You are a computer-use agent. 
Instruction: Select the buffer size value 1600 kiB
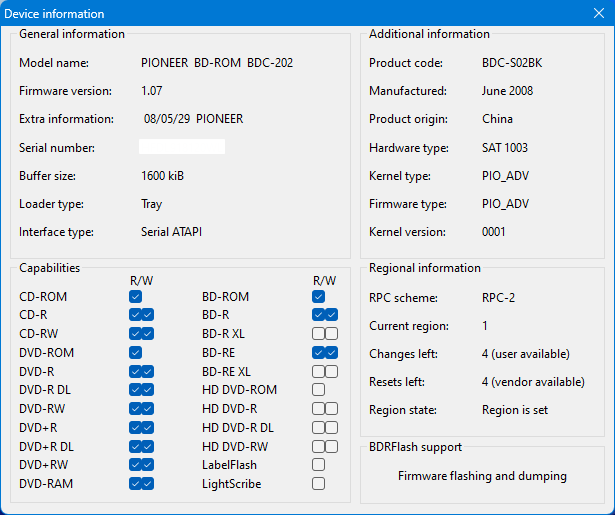(162, 176)
